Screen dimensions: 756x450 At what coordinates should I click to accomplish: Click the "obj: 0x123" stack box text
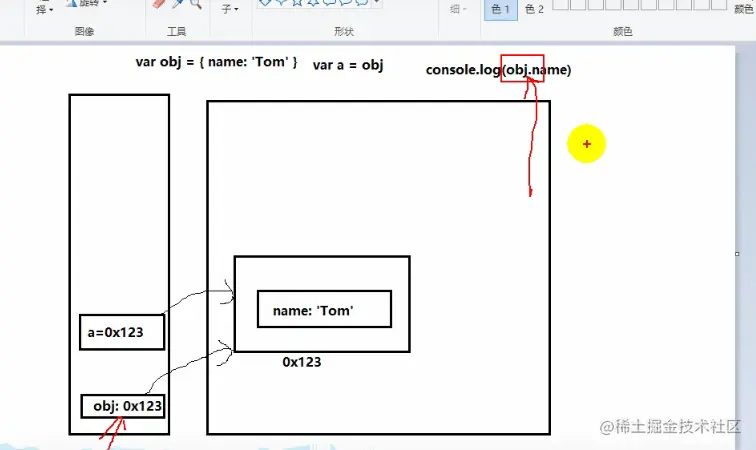(127, 406)
